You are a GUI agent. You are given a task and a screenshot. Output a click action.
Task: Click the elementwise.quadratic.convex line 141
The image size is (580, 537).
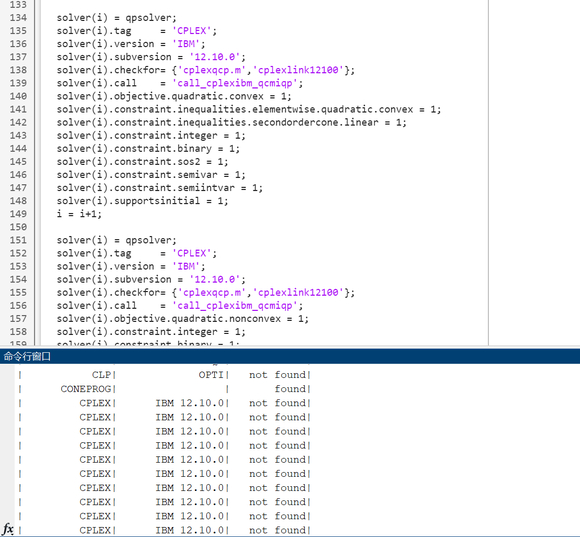[x=249, y=109]
